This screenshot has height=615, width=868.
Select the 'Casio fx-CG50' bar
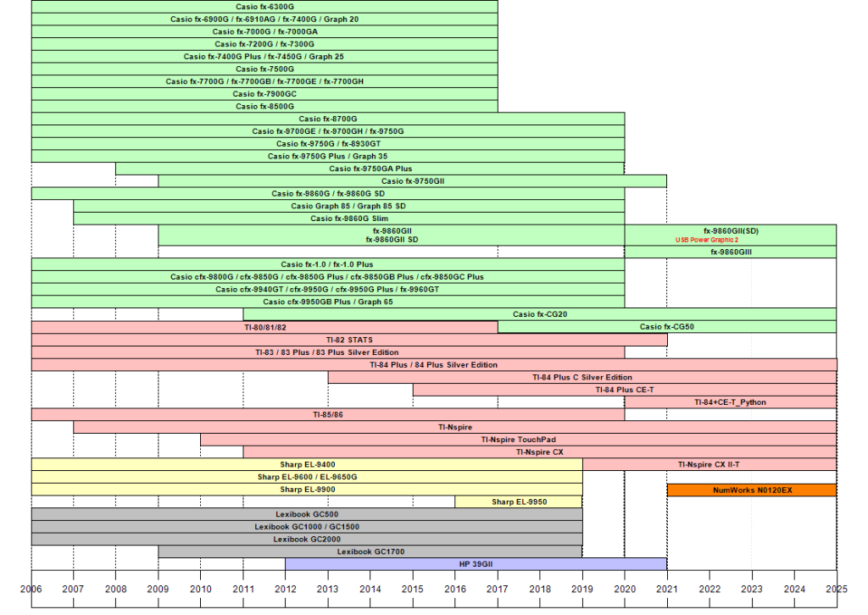(667, 327)
